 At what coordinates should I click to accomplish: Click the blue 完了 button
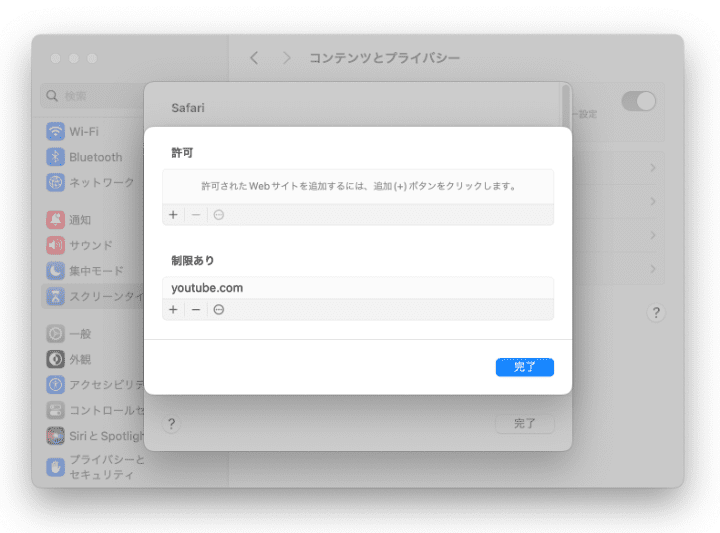point(524,367)
